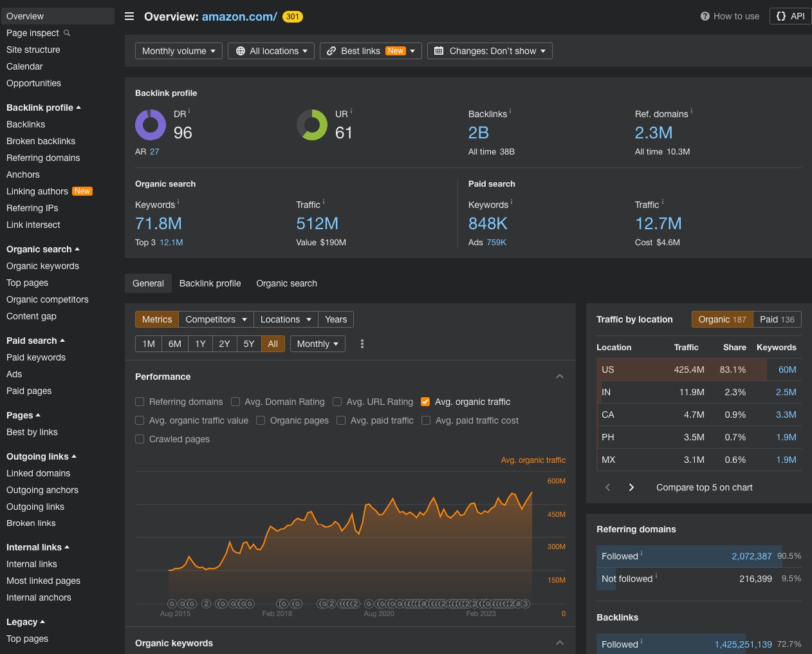Toggle the hamburger sidebar menu icon
Image resolution: width=812 pixels, height=654 pixels.
pos(129,16)
